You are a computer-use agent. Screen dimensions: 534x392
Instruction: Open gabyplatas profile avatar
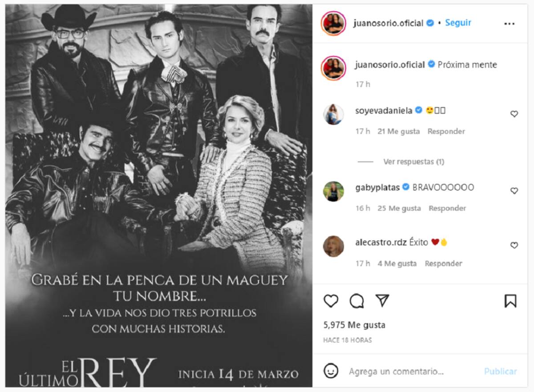click(333, 192)
